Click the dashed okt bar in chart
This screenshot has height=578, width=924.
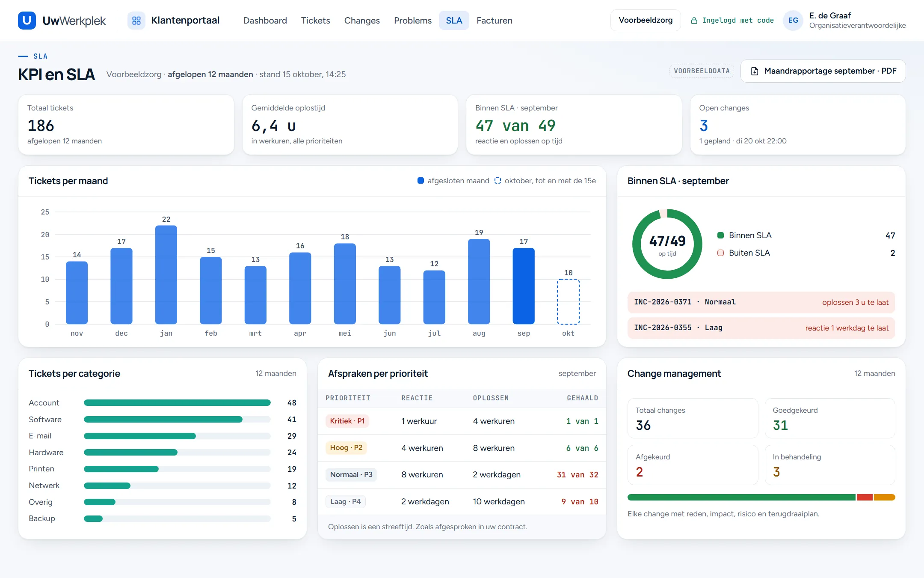coord(568,302)
